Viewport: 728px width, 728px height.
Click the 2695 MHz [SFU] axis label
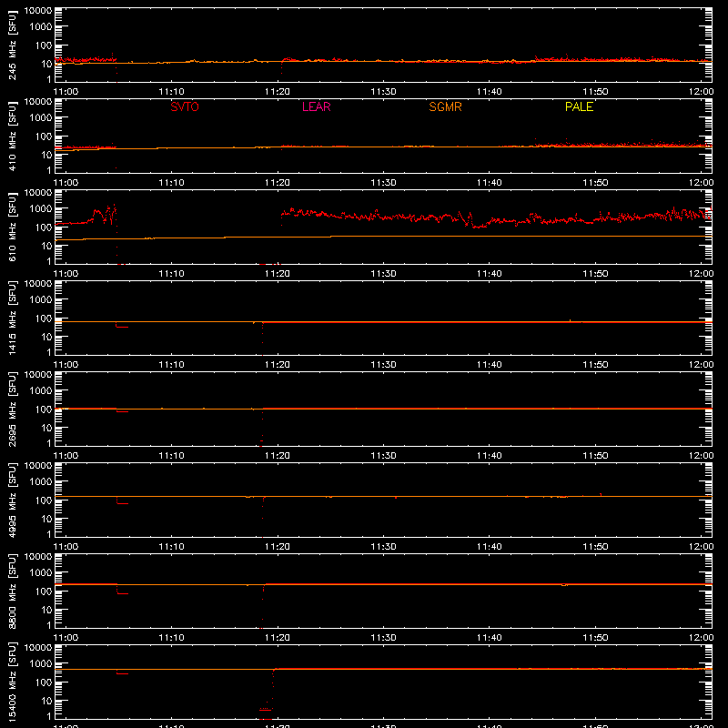pyautogui.click(x=13, y=409)
